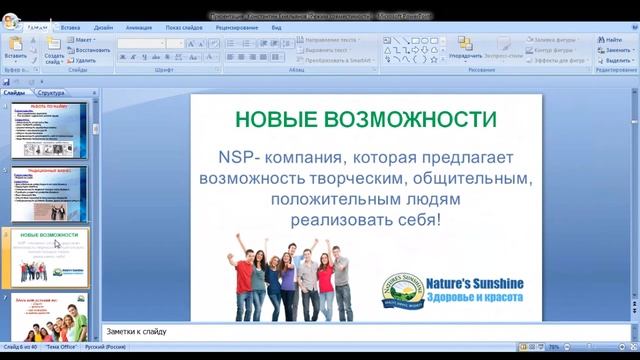Image resolution: width=640 pixels, height=360 pixels.
Task: Open the font name combo box
Action: tap(141, 44)
